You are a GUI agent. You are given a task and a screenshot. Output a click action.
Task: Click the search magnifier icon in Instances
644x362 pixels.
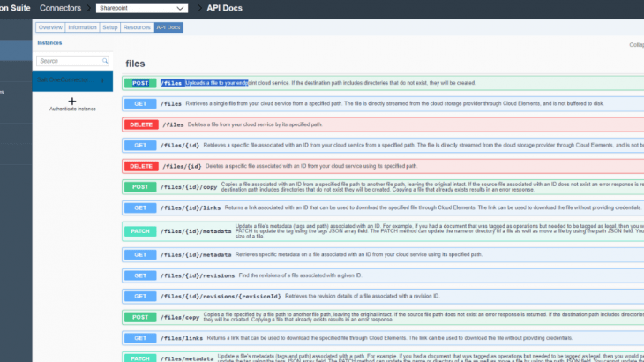(105, 61)
